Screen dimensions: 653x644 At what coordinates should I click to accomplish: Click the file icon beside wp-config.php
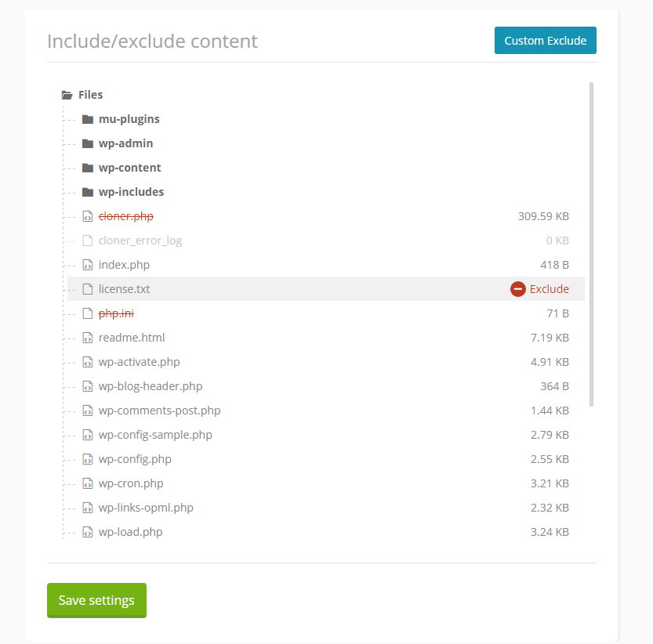tap(88, 459)
